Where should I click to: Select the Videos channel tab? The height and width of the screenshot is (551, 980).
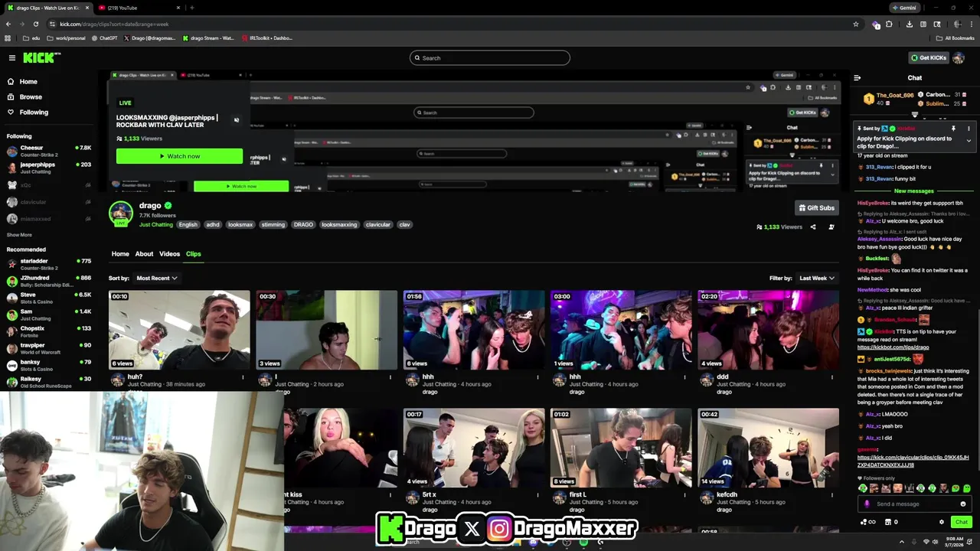169,254
